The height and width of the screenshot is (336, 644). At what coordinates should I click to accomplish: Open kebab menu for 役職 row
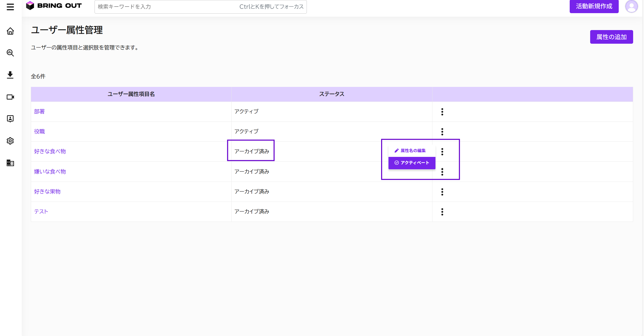click(442, 132)
